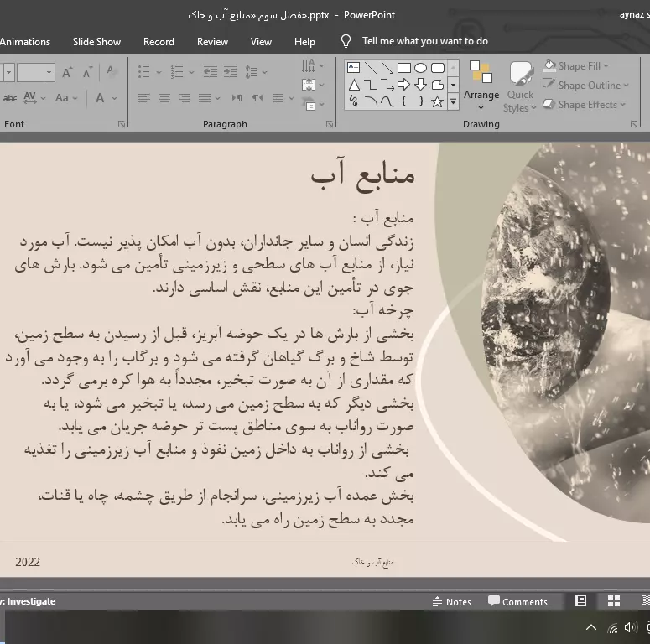Expand the shapes gallery More button

[x=453, y=101]
